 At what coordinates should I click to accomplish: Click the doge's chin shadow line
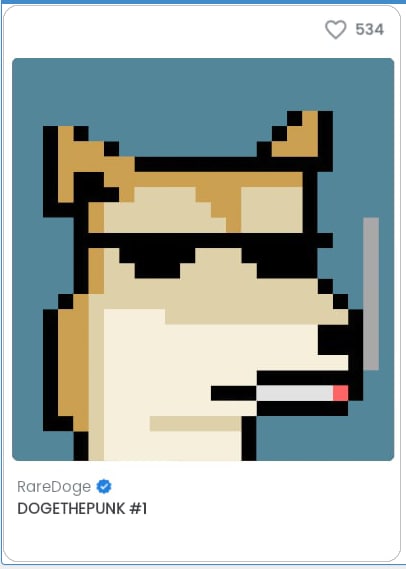(196, 423)
